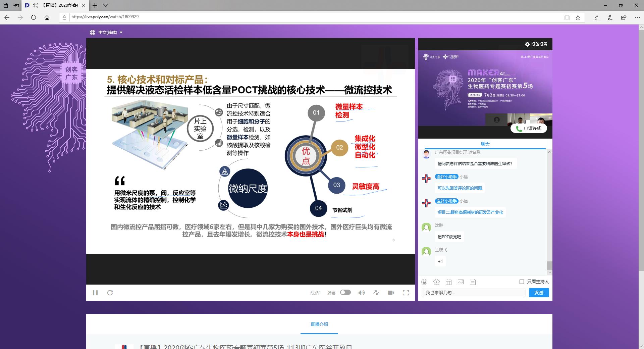Open the emoji picker in chat

[x=425, y=282]
